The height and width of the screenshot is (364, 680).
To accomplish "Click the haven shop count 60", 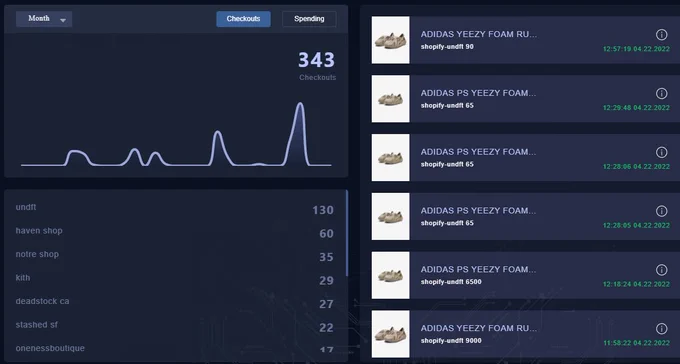I will pos(327,234).
